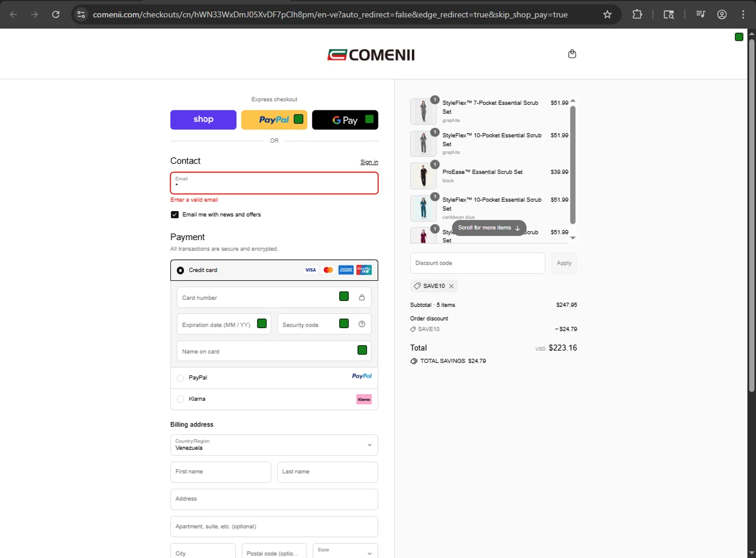Focus the Last name field
Image resolution: width=756 pixels, height=558 pixels.
(328, 472)
